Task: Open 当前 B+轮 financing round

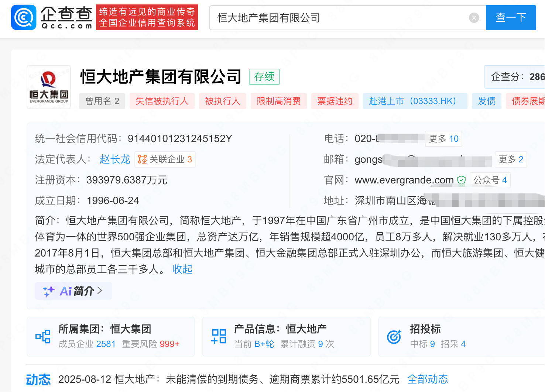Action: pos(254,344)
